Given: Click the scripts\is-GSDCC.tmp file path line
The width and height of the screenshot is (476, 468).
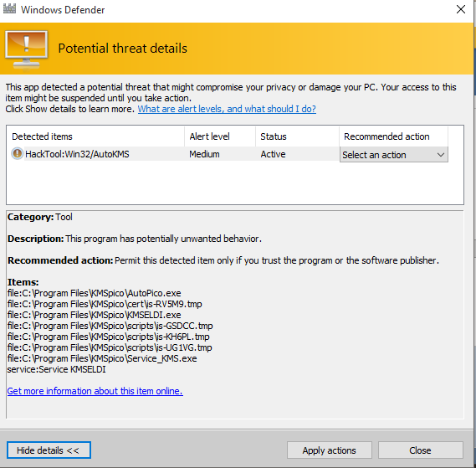Looking at the screenshot, I should 110,326.
